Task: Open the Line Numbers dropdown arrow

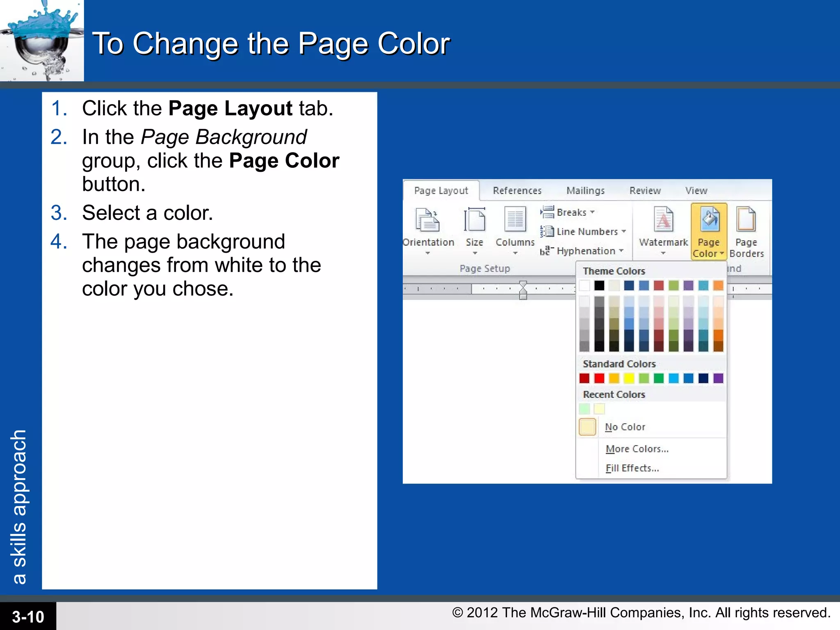Action: [624, 232]
